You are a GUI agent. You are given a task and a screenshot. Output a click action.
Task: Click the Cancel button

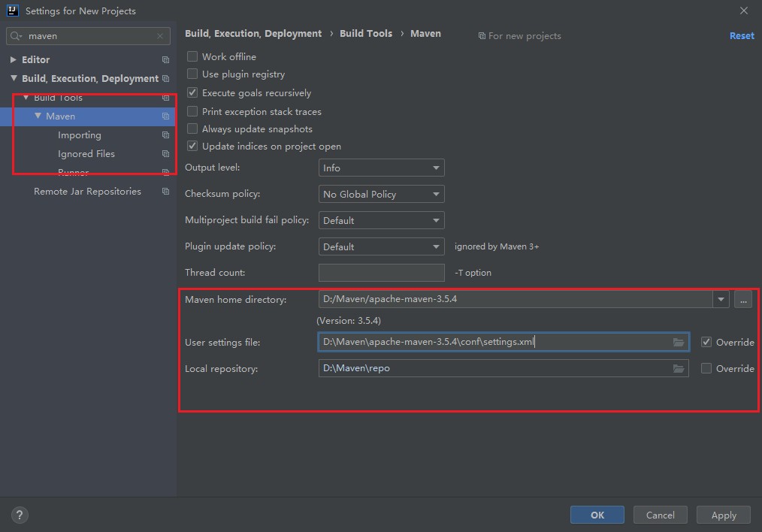661,515
